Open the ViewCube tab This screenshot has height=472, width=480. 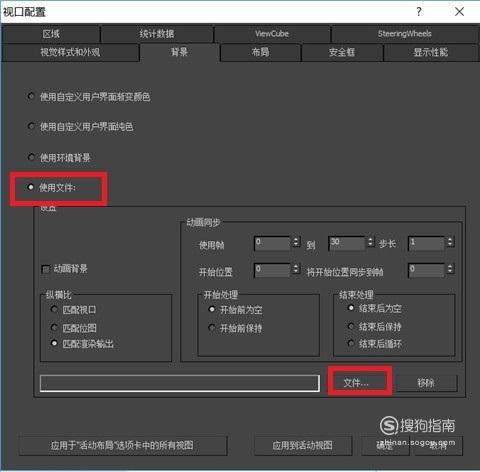[272, 34]
